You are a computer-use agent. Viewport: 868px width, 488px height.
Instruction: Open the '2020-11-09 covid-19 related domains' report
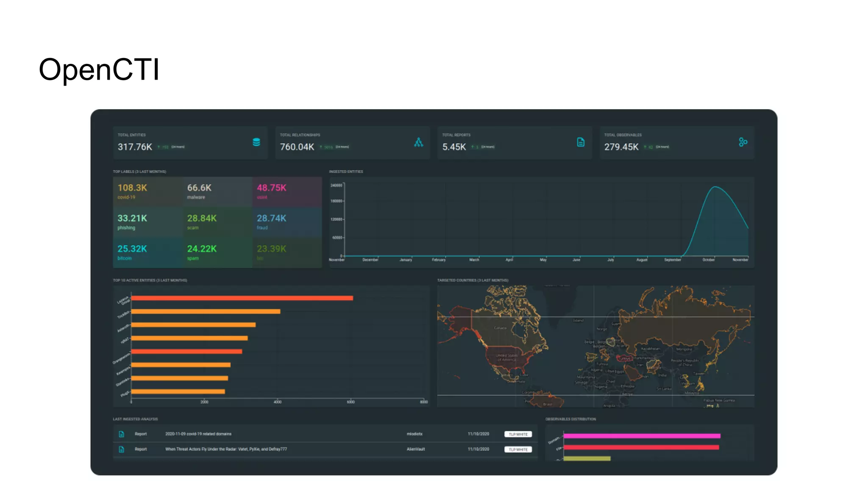tap(198, 434)
